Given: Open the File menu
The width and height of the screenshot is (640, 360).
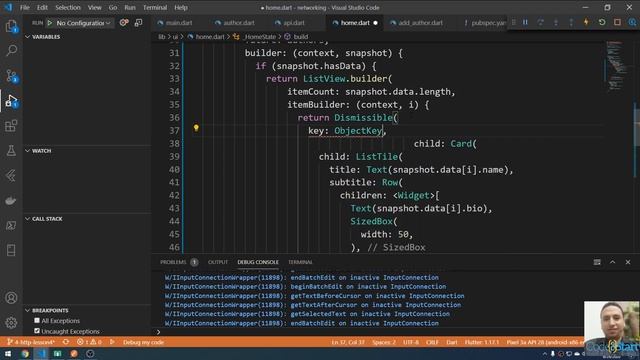Looking at the screenshot, I should coord(25,7).
